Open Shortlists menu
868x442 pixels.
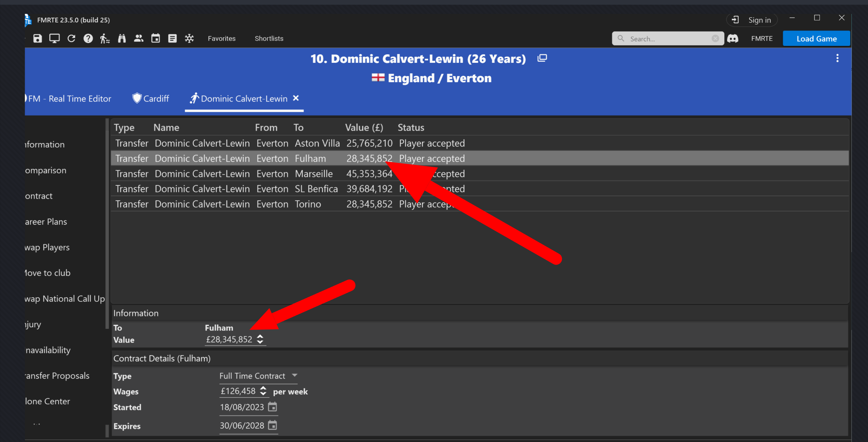(x=269, y=38)
